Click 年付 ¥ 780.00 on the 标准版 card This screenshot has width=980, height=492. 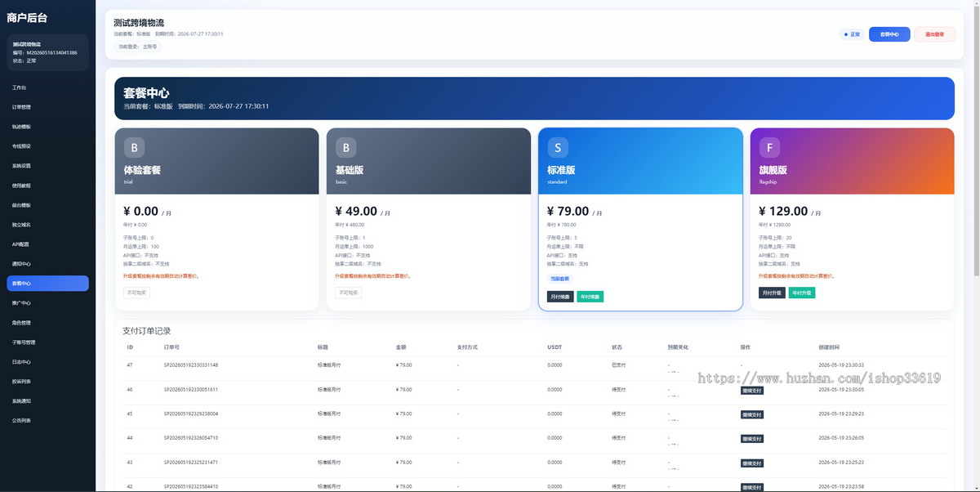point(562,225)
